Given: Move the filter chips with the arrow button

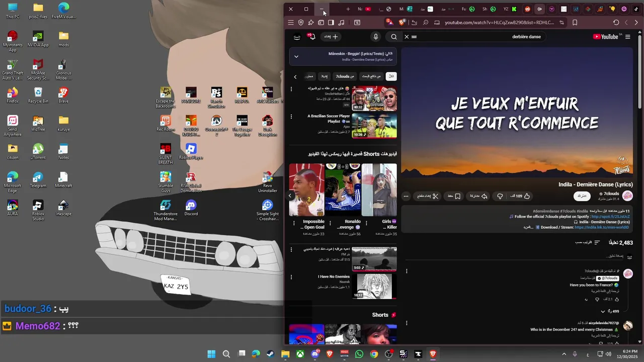Looking at the screenshot, I should [295, 76].
